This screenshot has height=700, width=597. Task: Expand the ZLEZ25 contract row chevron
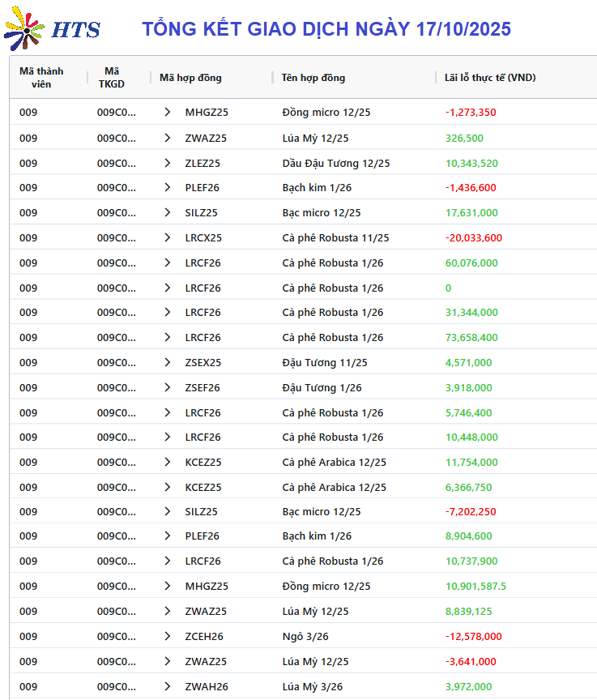167,163
